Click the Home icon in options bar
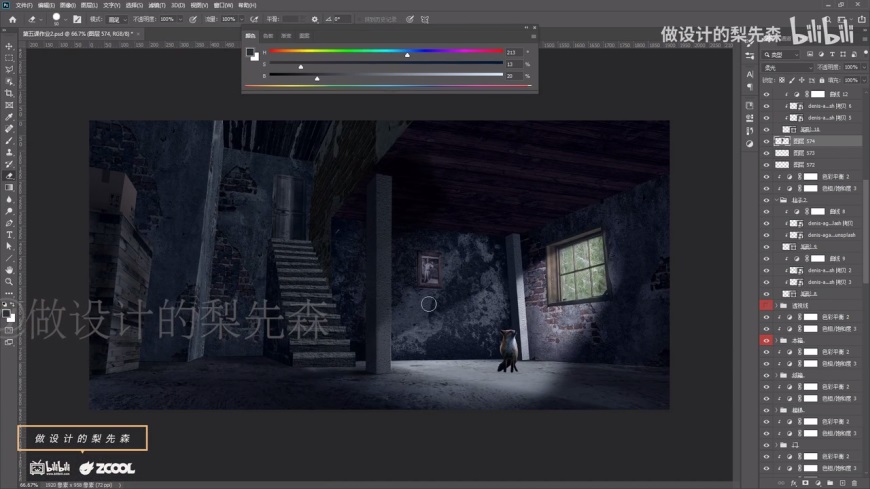The height and width of the screenshot is (489, 870). [12, 19]
